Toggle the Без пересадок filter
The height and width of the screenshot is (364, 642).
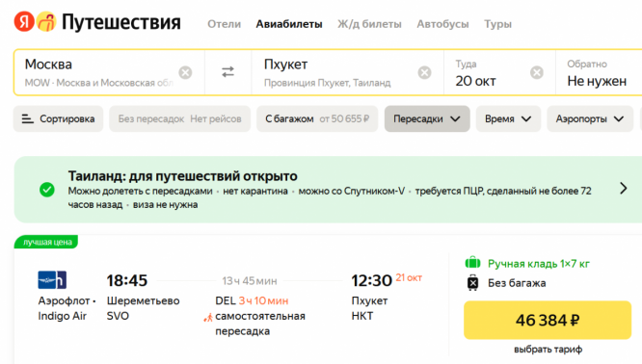[179, 118]
